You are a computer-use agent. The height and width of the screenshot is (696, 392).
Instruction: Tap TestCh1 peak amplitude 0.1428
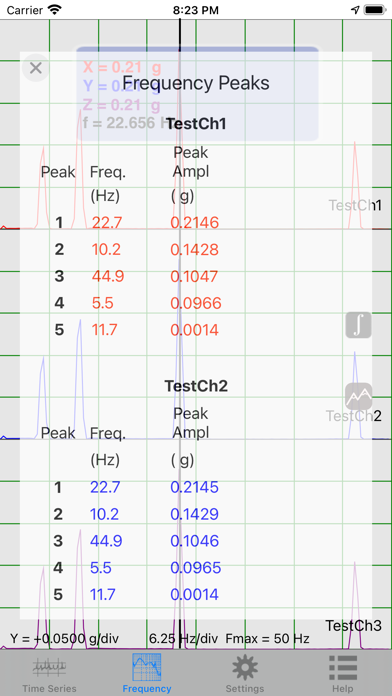(x=194, y=249)
